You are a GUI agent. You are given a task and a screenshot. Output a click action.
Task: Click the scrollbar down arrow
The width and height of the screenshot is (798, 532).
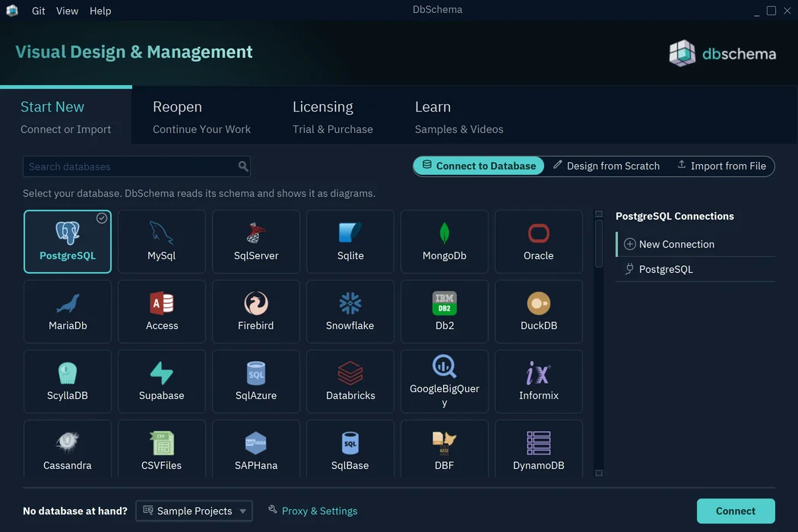pyautogui.click(x=599, y=473)
